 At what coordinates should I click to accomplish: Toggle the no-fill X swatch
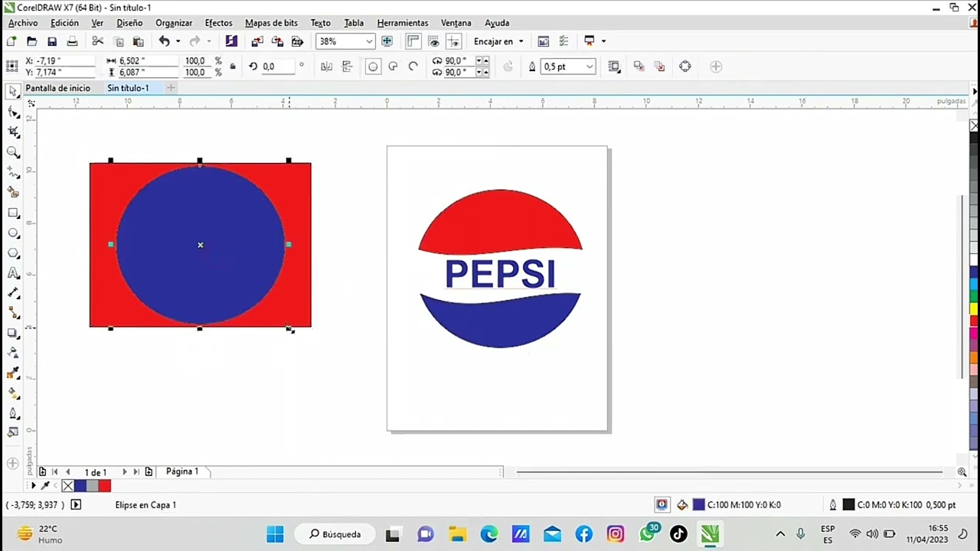68,486
